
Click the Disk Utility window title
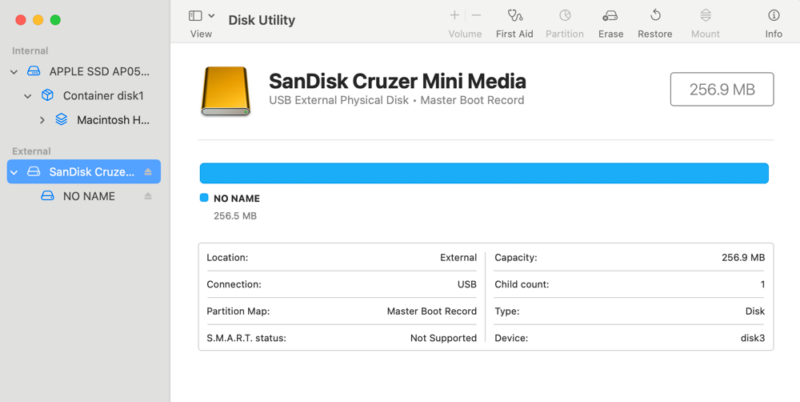tap(262, 20)
